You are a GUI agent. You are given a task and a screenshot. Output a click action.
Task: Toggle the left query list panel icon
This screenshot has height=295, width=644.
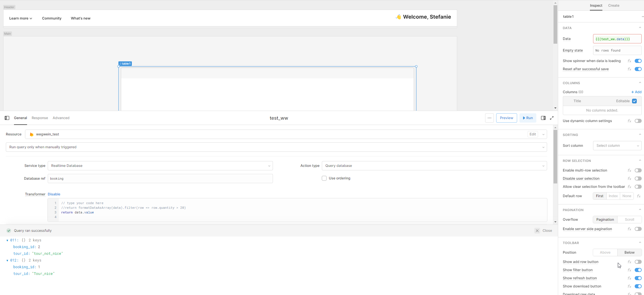pos(7,118)
